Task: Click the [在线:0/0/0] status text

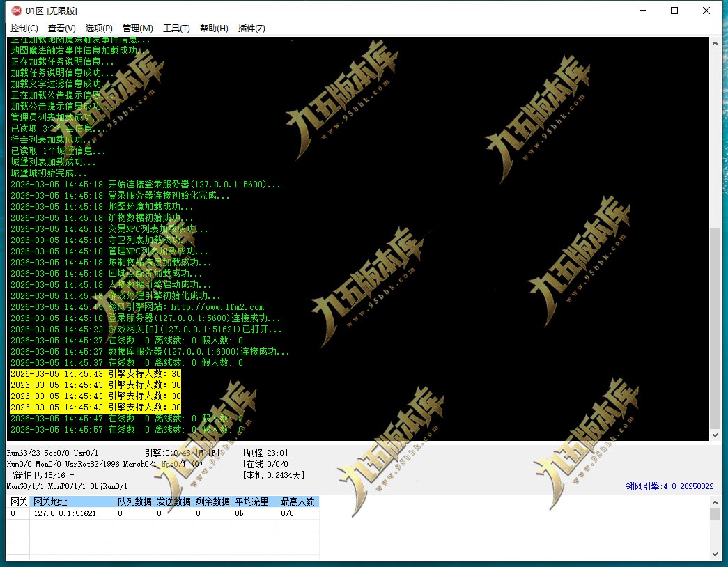Action: point(267,464)
